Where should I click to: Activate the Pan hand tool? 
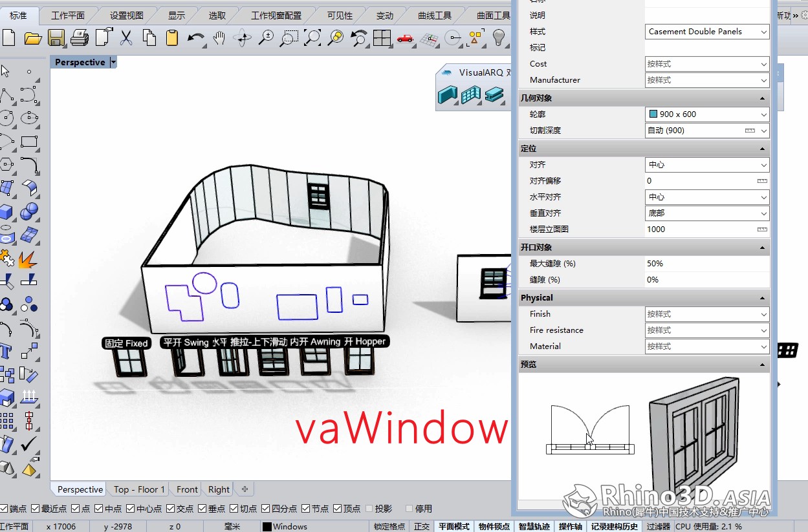click(x=219, y=37)
